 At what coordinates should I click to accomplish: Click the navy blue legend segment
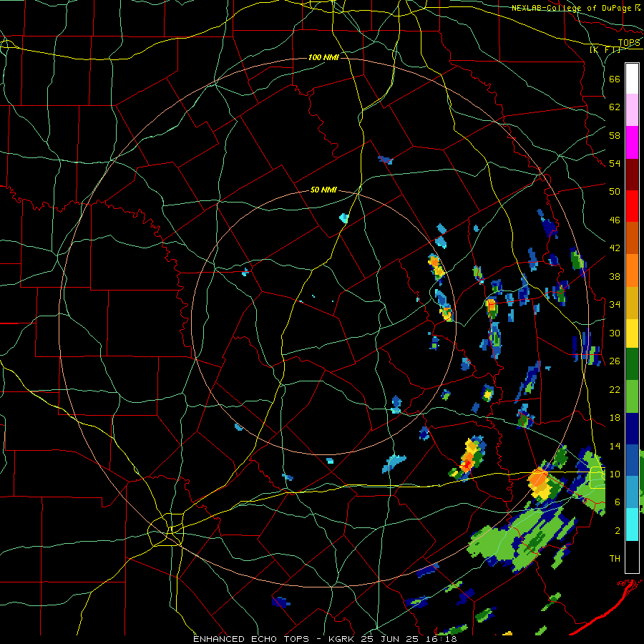[632, 429]
